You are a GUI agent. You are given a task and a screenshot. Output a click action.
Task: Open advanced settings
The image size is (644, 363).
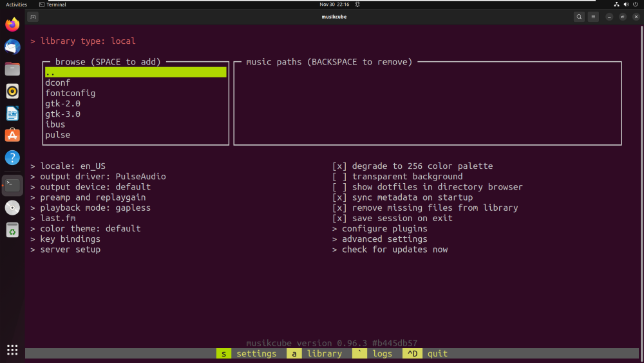point(380,239)
